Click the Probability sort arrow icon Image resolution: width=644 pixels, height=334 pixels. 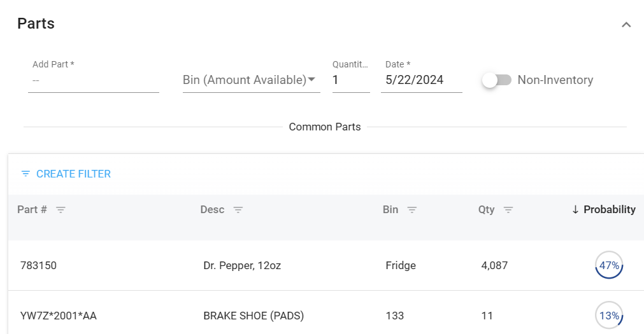575,210
